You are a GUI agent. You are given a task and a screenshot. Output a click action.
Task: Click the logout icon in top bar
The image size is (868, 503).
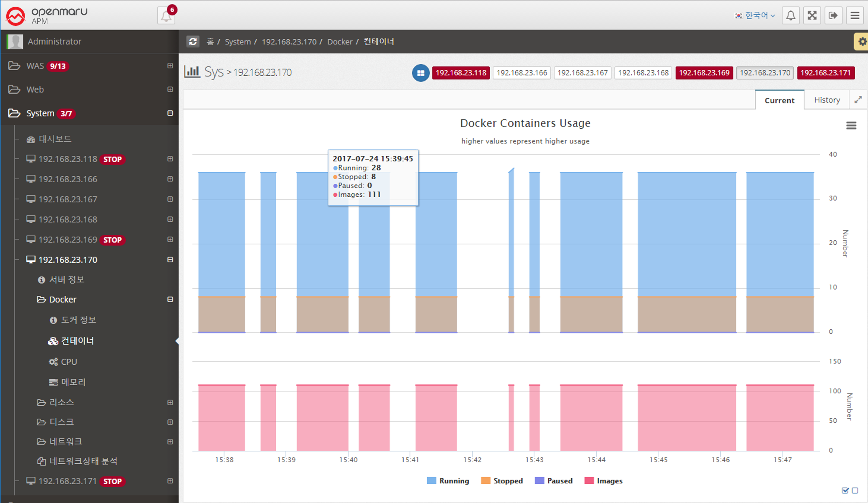833,15
